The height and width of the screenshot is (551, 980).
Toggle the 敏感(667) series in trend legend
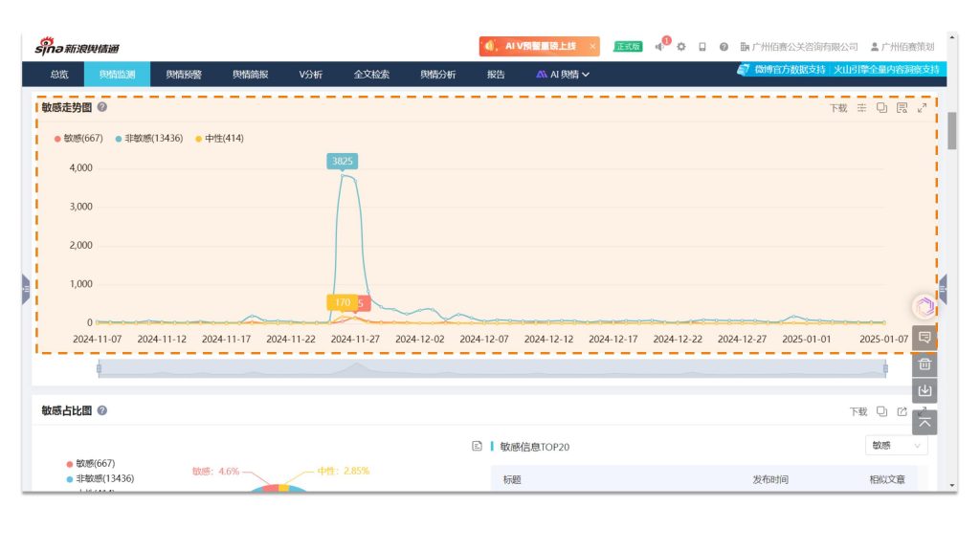(78, 138)
